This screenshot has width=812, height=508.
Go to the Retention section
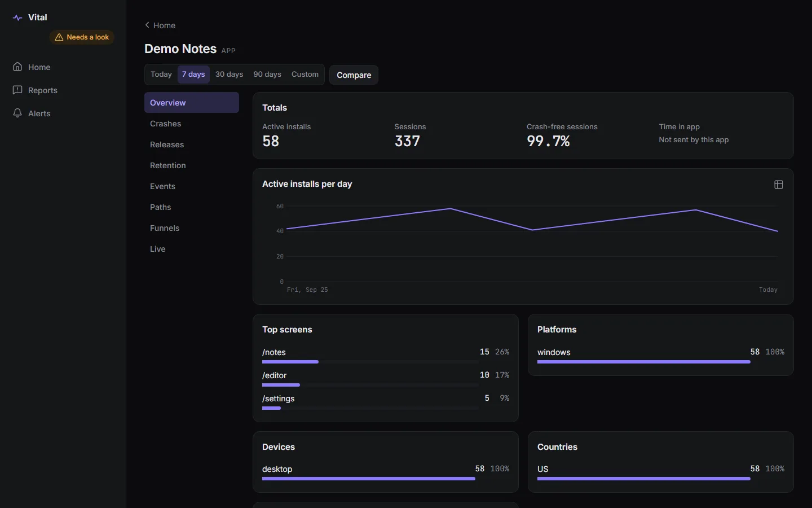192,165
